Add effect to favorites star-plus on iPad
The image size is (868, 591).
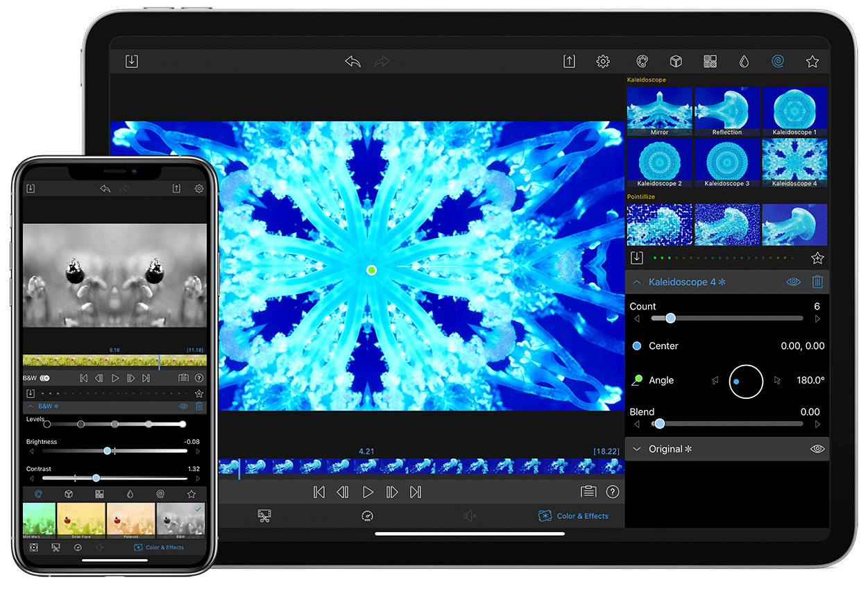817,258
